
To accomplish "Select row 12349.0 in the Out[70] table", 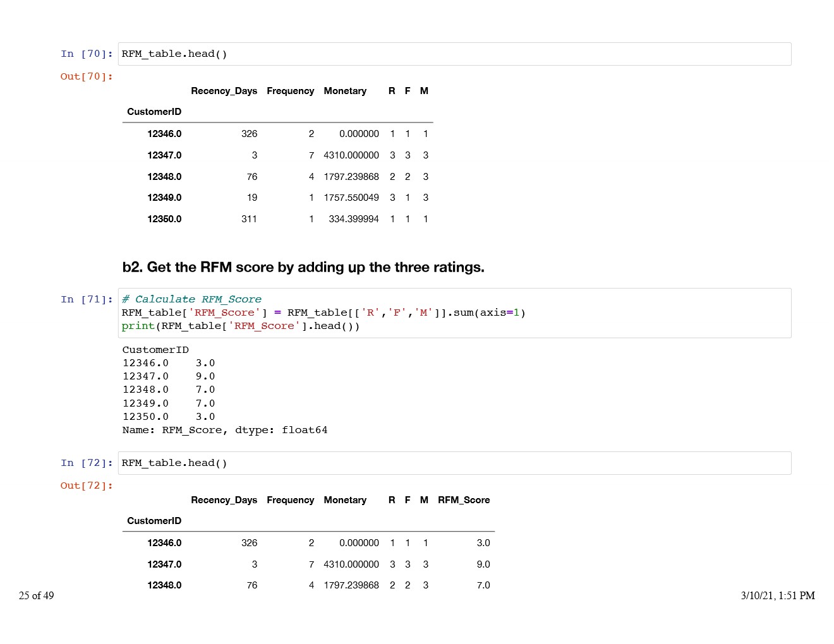I will [164, 198].
